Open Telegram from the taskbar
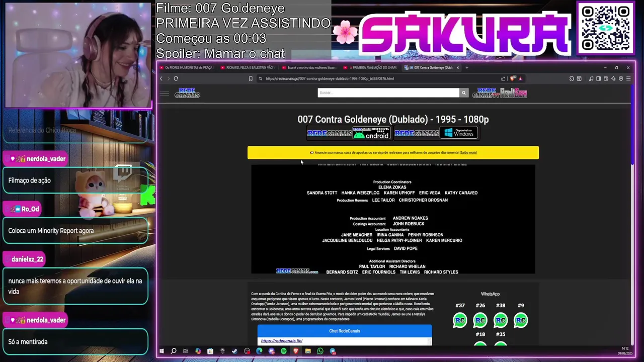The image size is (644, 362). (333, 351)
